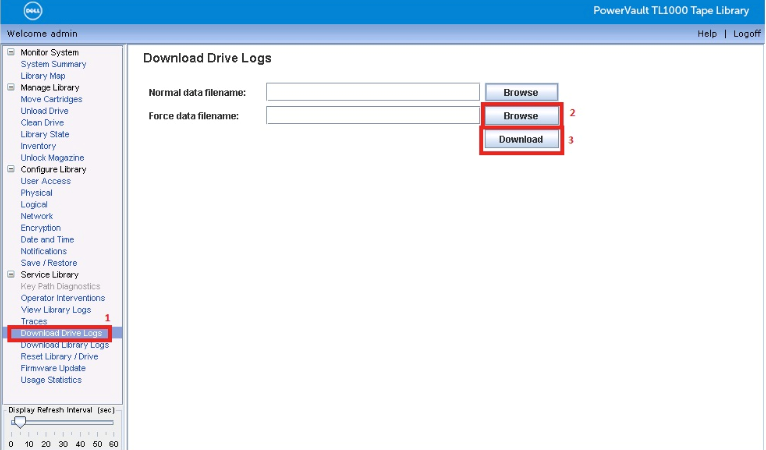The height and width of the screenshot is (450, 766).
Task: Open Network settings
Action: coord(37,216)
